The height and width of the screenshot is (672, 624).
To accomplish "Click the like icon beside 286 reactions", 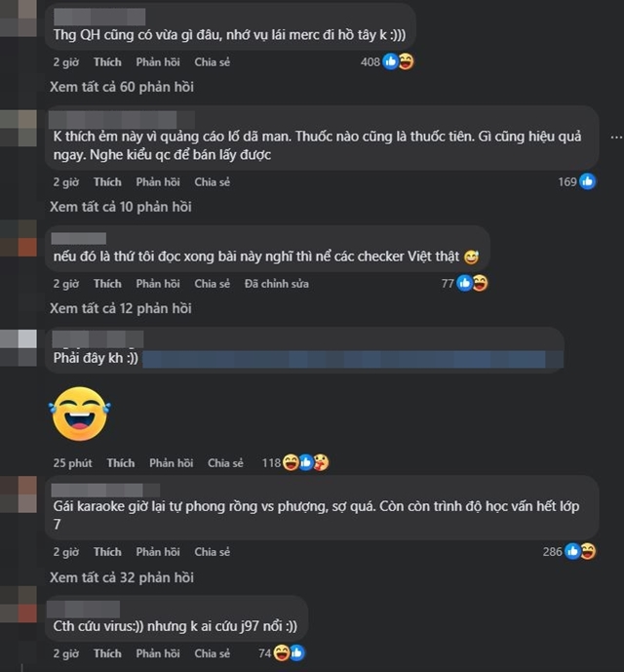I will point(572,552).
